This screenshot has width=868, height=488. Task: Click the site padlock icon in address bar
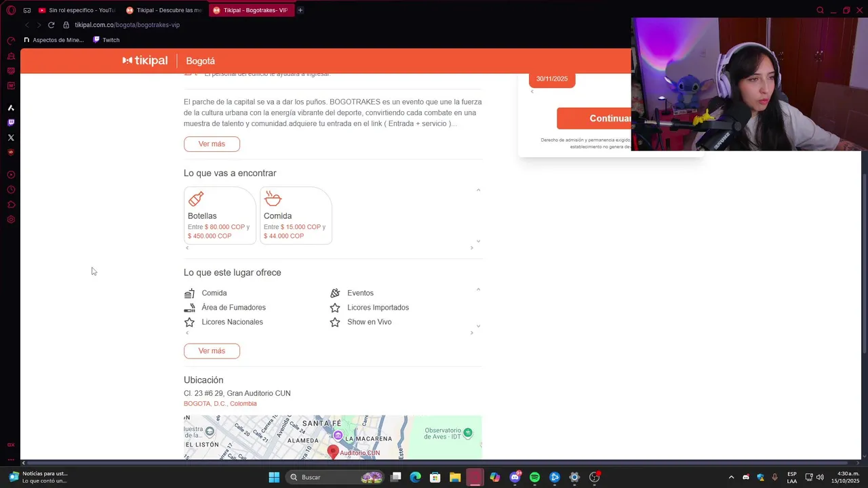66,25
